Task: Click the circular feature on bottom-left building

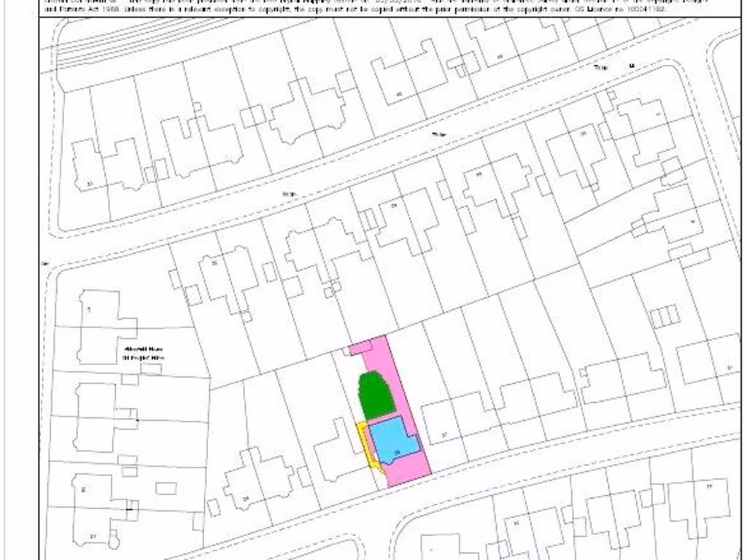Action: click(x=113, y=542)
